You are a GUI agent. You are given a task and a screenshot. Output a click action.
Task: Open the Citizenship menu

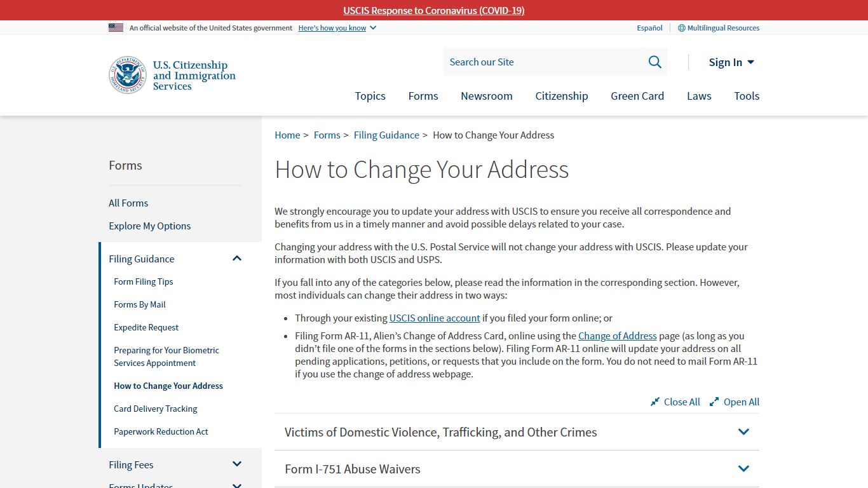click(x=562, y=96)
